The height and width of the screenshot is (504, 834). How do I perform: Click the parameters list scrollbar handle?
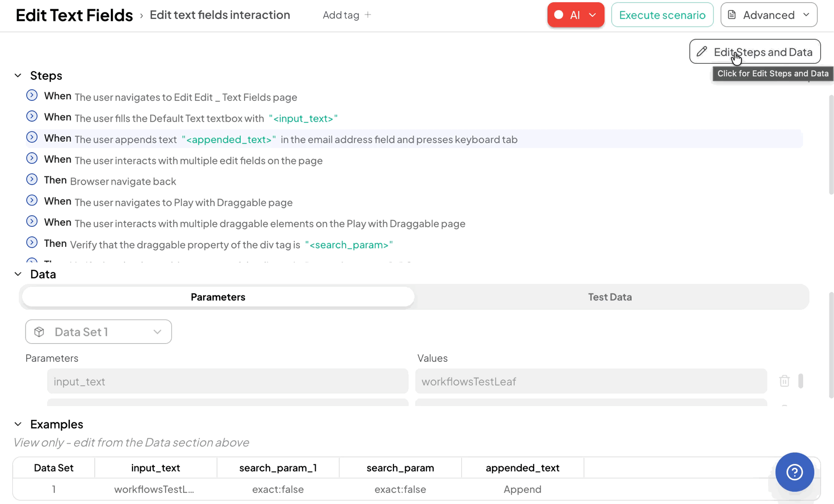point(801,381)
